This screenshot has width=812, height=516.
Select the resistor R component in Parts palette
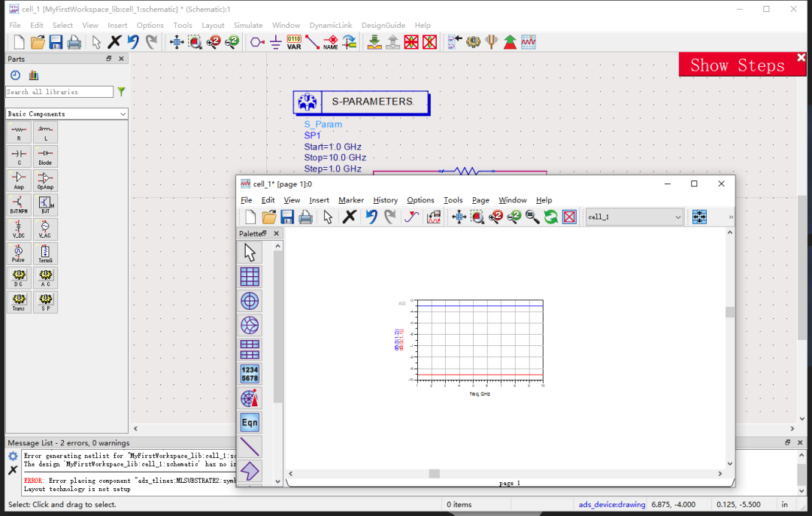(x=19, y=132)
